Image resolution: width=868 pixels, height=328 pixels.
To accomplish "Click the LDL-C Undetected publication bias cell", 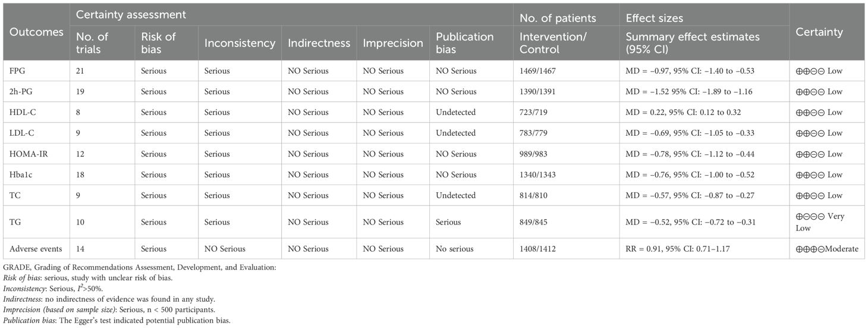I will [x=456, y=133].
